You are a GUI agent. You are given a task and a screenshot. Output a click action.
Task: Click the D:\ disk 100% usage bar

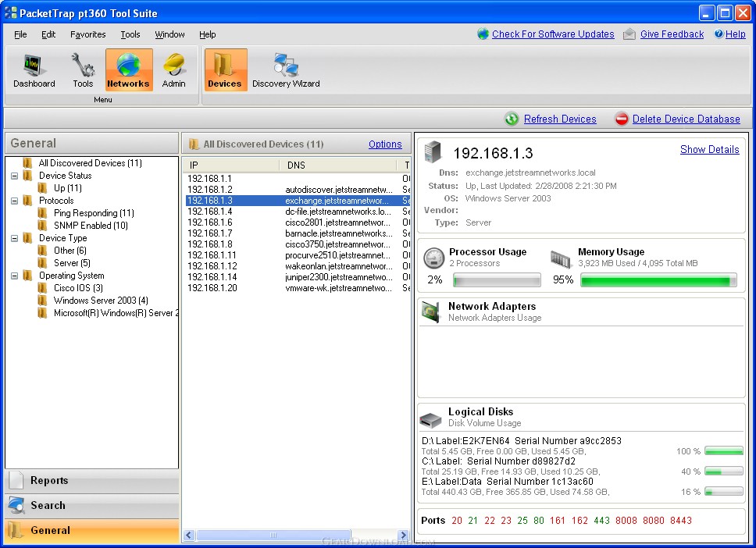[x=724, y=451]
